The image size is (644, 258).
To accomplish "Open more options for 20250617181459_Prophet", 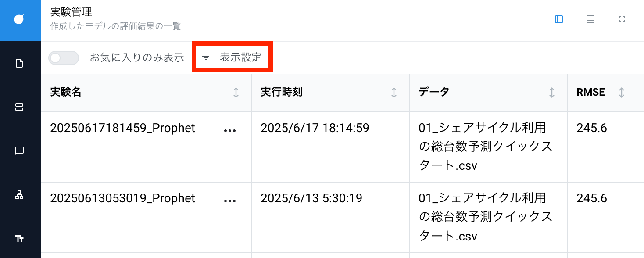I will point(230,130).
